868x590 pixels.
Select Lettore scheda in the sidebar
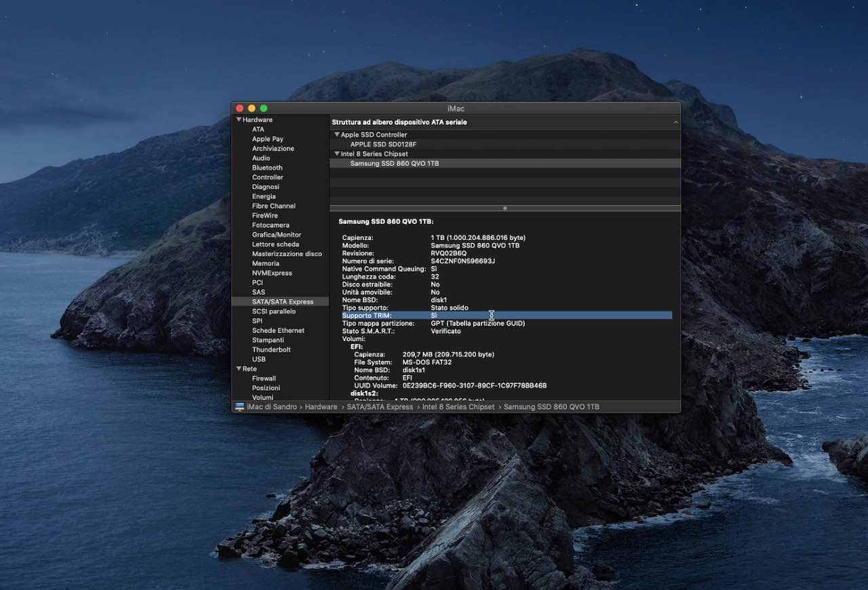click(x=275, y=244)
